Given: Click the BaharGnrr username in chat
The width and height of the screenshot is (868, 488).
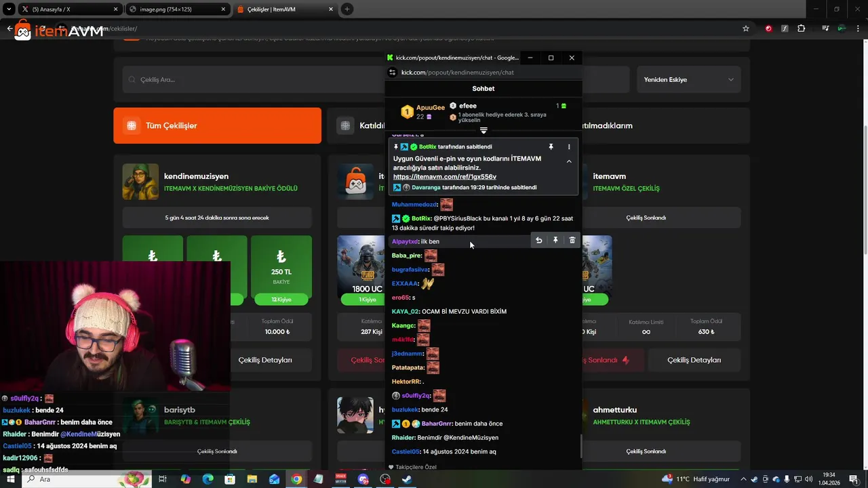Looking at the screenshot, I should click(437, 424).
